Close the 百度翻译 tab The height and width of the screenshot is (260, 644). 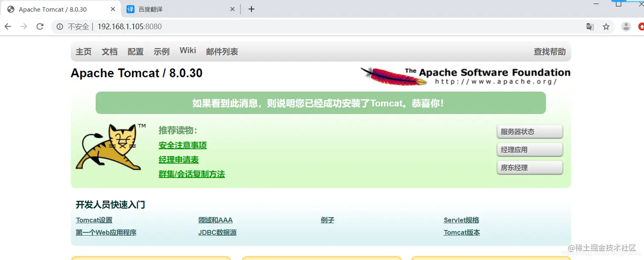[233, 9]
